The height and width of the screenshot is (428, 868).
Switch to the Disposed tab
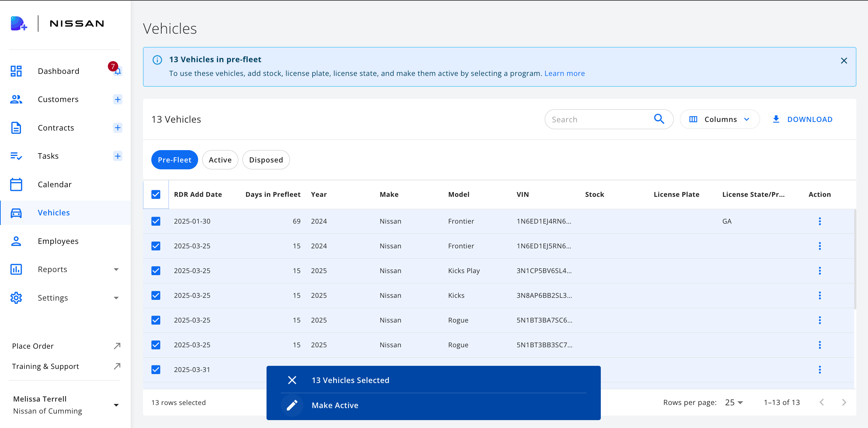tap(266, 160)
